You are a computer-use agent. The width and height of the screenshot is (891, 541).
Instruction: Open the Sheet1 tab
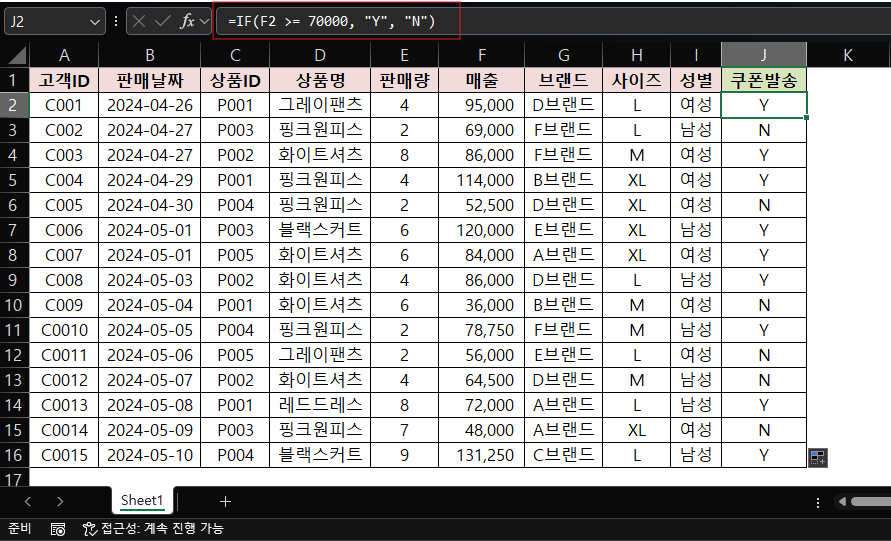click(x=142, y=501)
